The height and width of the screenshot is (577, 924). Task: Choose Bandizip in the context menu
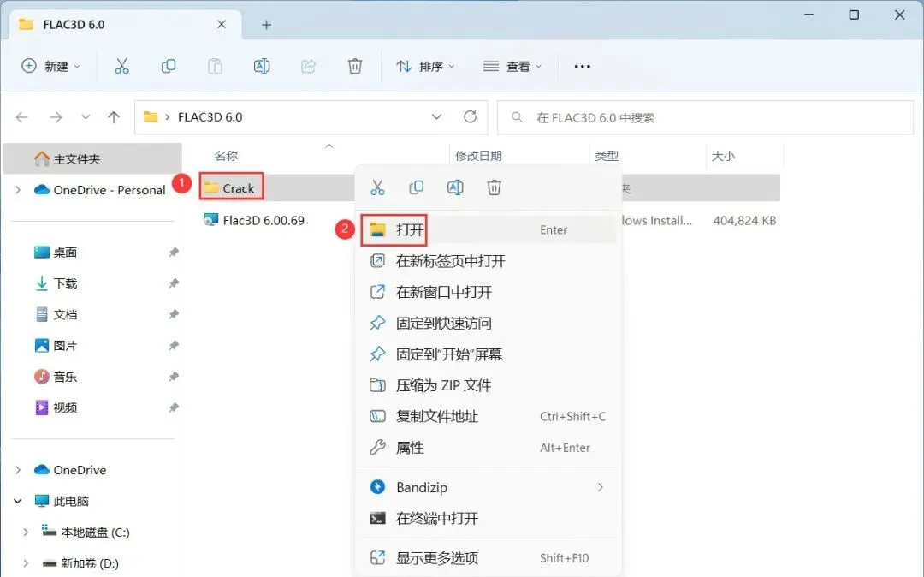pos(489,487)
